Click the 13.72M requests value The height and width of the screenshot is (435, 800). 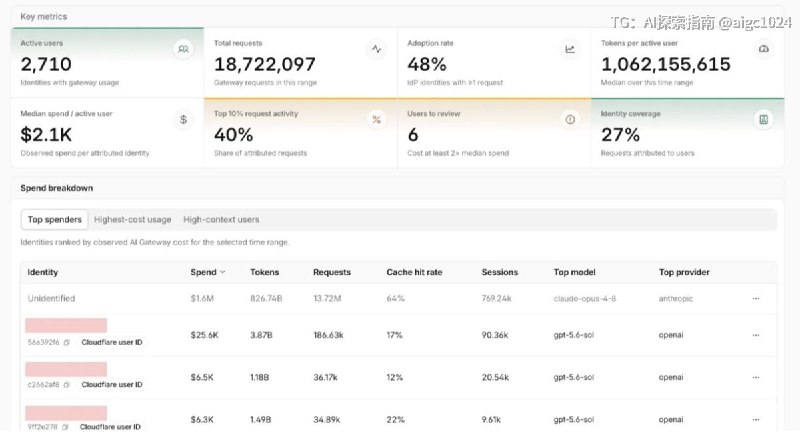(x=327, y=298)
